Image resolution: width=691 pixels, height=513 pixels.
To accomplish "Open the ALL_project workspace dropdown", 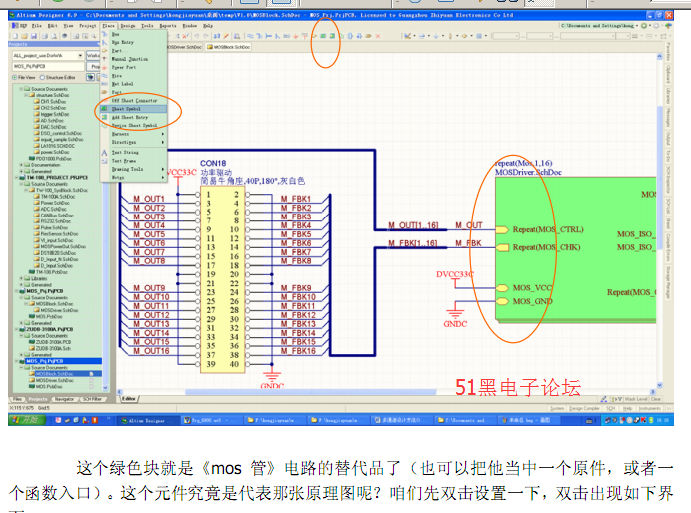I will 80,56.
